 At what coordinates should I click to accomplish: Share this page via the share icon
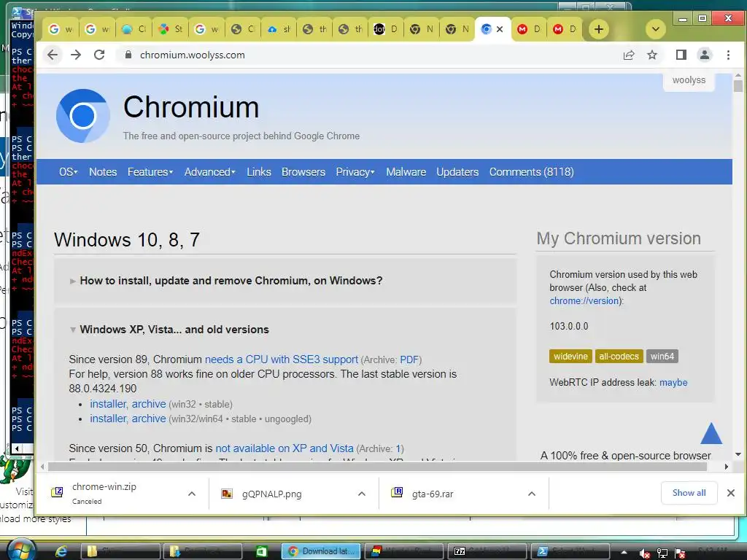pyautogui.click(x=629, y=55)
